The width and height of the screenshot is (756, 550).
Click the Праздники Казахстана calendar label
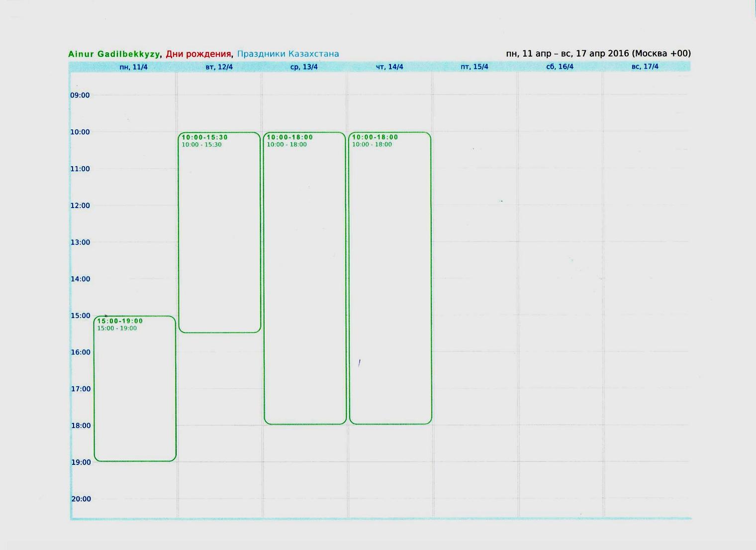288,54
